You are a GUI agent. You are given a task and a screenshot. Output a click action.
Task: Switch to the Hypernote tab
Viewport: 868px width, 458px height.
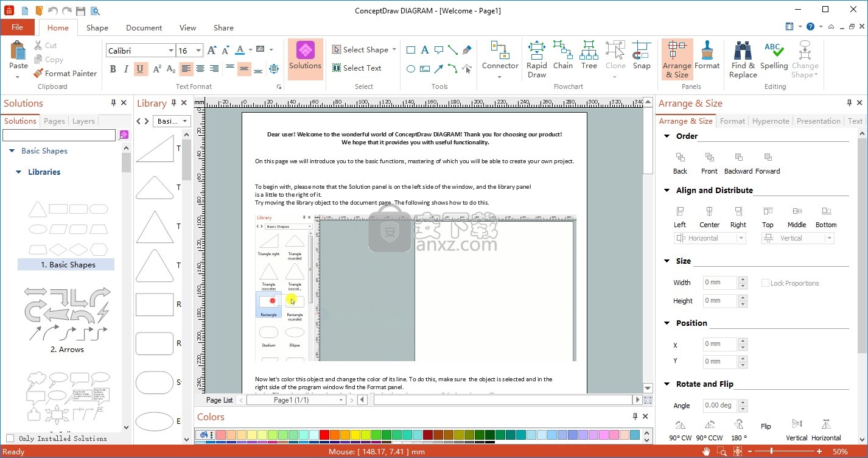click(x=771, y=121)
